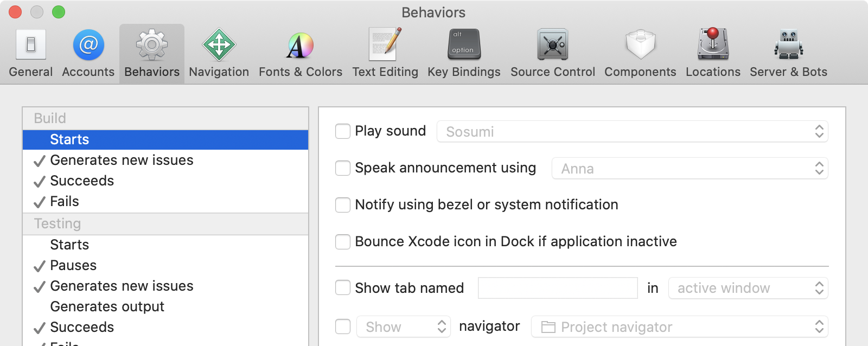This screenshot has width=868, height=346.
Task: Open Source Control preferences
Action: 552,53
